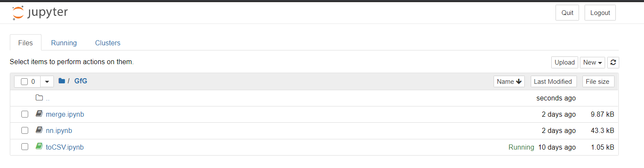This screenshot has height=168, width=644.
Task: Click the Jupyter logo icon
Action: [18, 13]
